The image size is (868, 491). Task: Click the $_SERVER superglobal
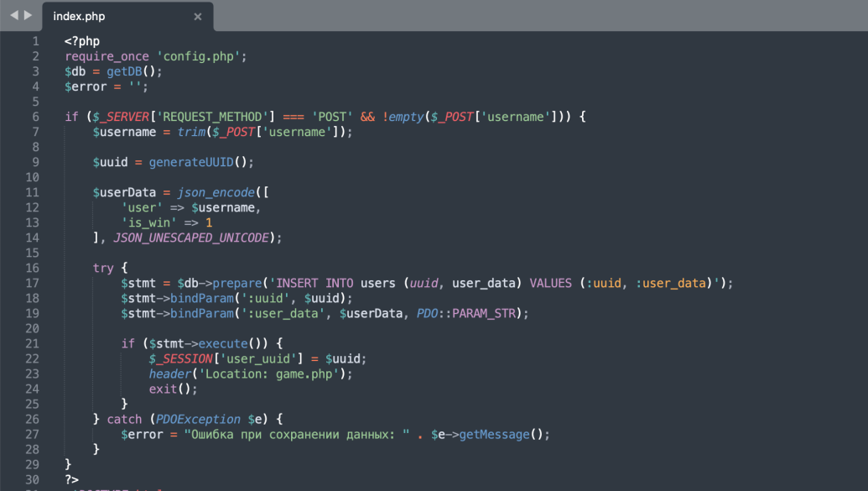[x=121, y=117]
